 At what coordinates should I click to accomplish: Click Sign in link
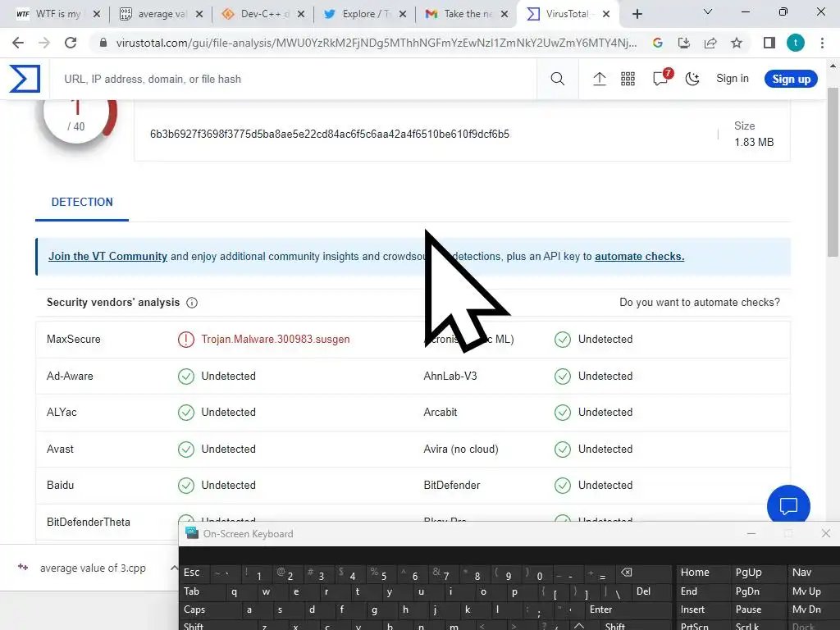click(733, 78)
